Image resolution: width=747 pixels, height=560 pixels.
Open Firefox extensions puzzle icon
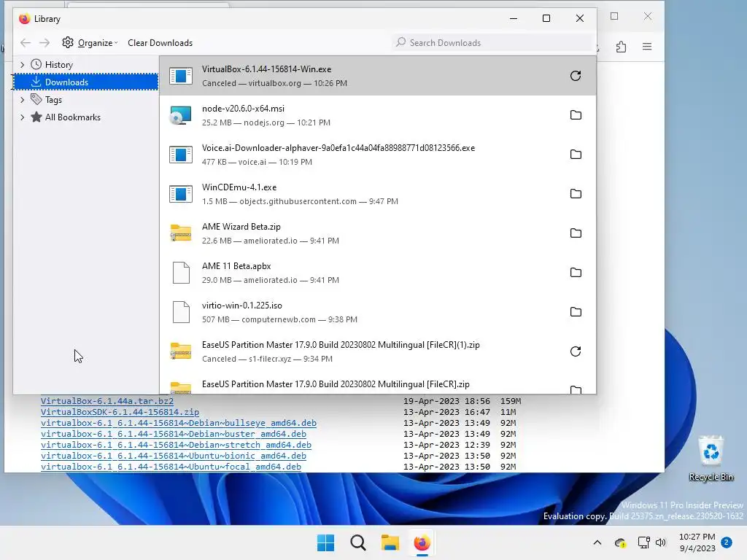(x=621, y=47)
